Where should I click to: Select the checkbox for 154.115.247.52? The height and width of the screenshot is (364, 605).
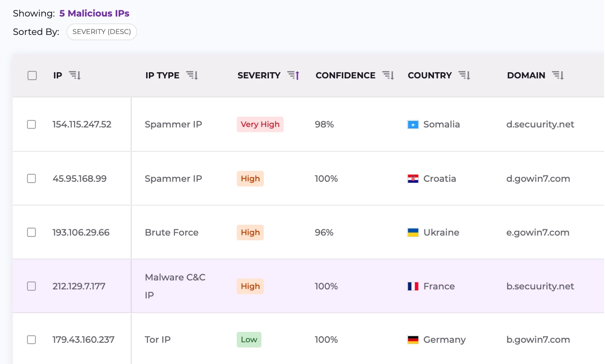(x=32, y=125)
